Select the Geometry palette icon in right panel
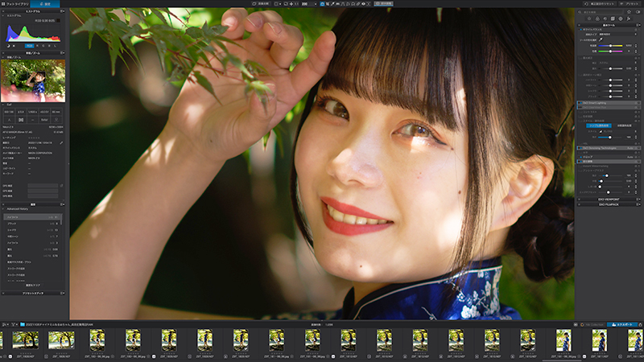This screenshot has width=644, height=362. [x=613, y=19]
